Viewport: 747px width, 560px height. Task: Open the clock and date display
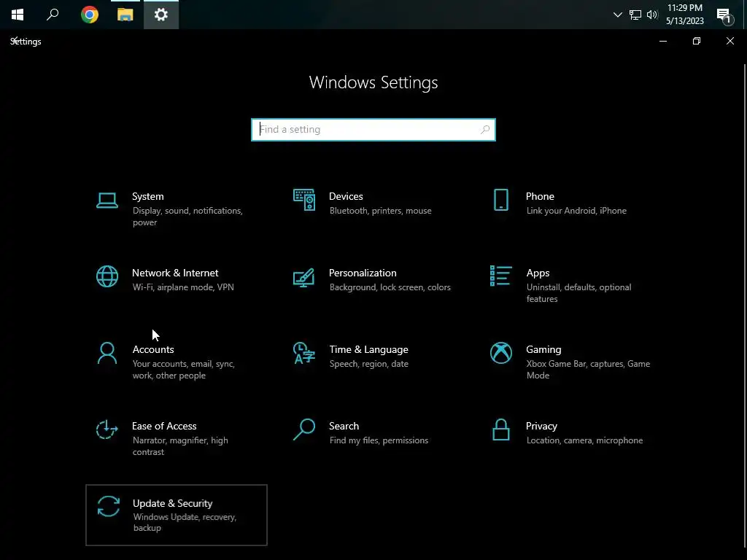pyautogui.click(x=684, y=15)
